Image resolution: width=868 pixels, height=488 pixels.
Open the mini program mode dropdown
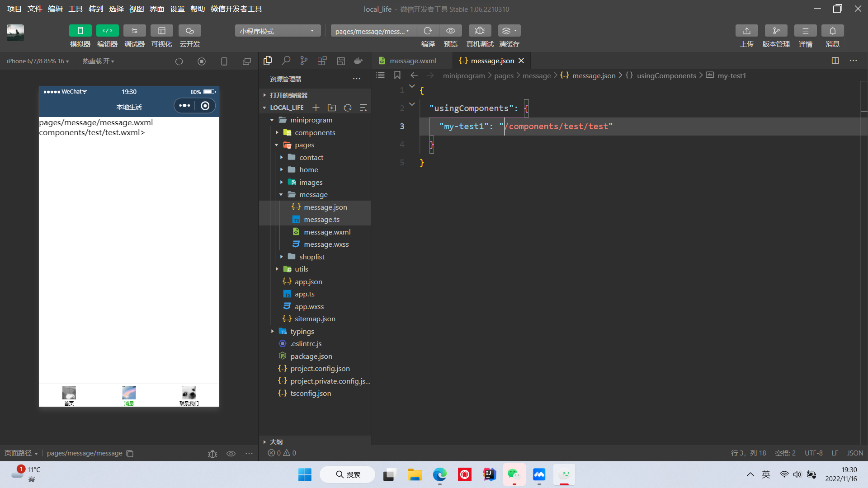(x=277, y=31)
